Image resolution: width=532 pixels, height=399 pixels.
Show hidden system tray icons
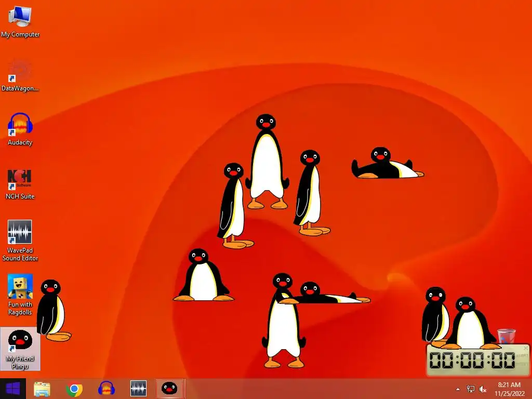tap(458, 389)
